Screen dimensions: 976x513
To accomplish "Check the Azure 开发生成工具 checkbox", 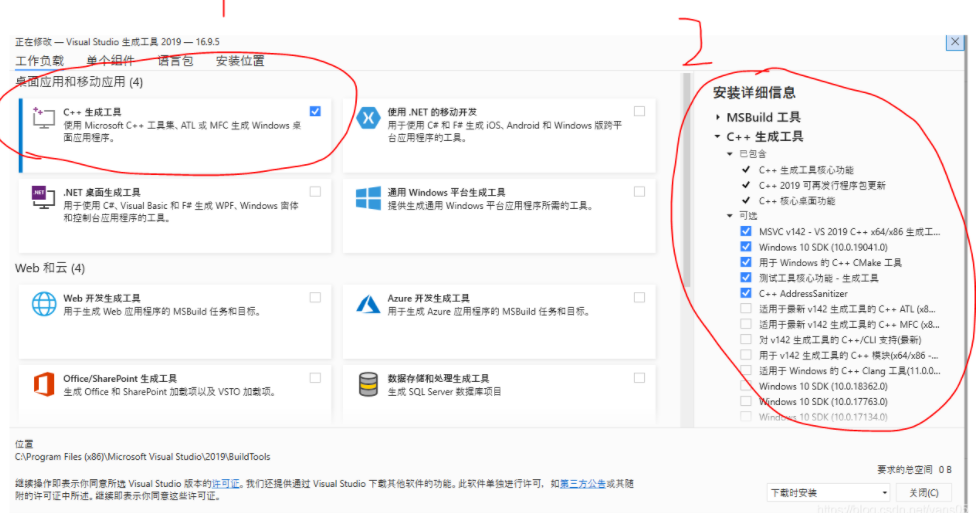I will pyautogui.click(x=639, y=298).
